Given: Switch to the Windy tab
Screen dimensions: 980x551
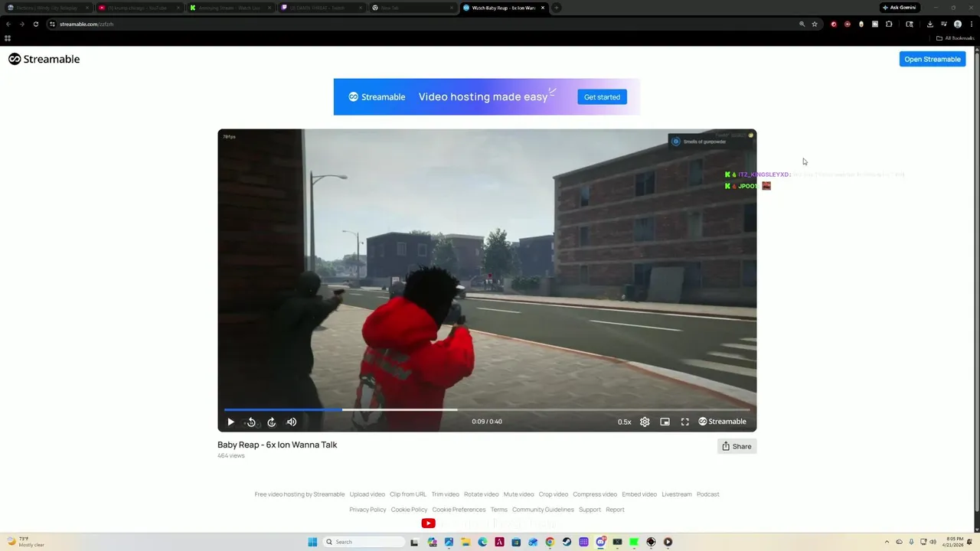Looking at the screenshot, I should pyautogui.click(x=47, y=8).
